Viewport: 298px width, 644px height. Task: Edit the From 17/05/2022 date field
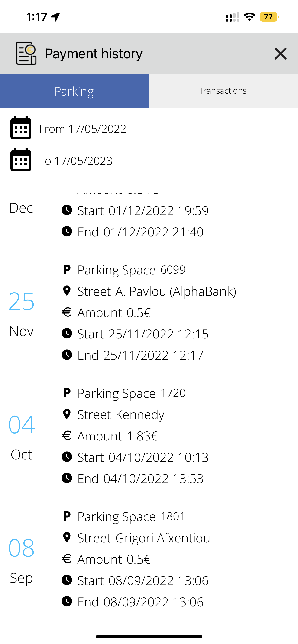83,129
